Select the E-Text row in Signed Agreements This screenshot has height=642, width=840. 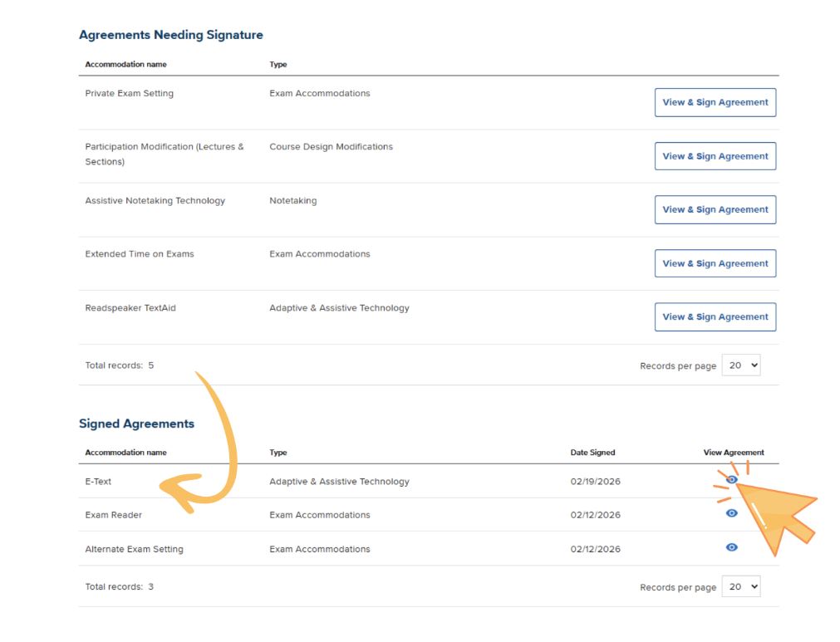pos(98,481)
